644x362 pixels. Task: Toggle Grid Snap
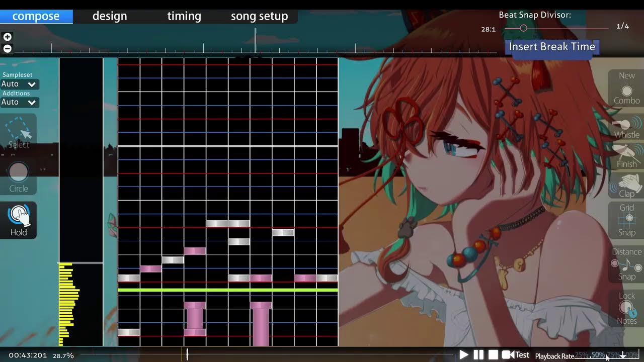pos(626,220)
